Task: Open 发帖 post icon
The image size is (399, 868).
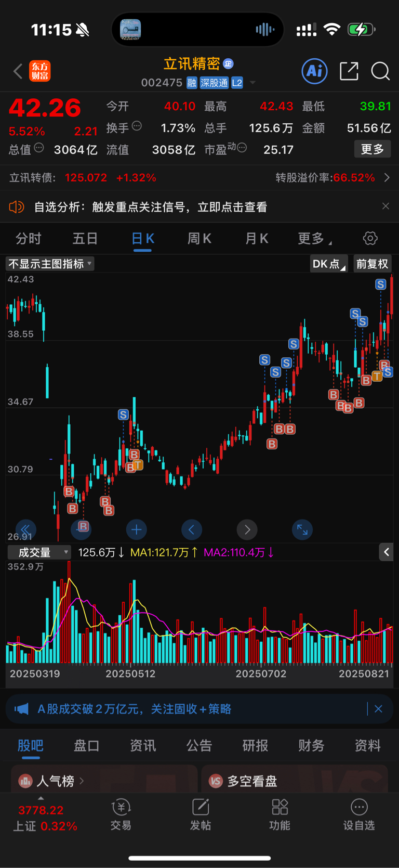Action: coord(201,815)
